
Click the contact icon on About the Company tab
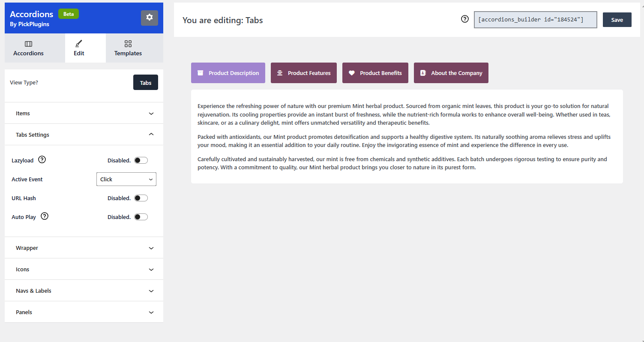pyautogui.click(x=423, y=73)
